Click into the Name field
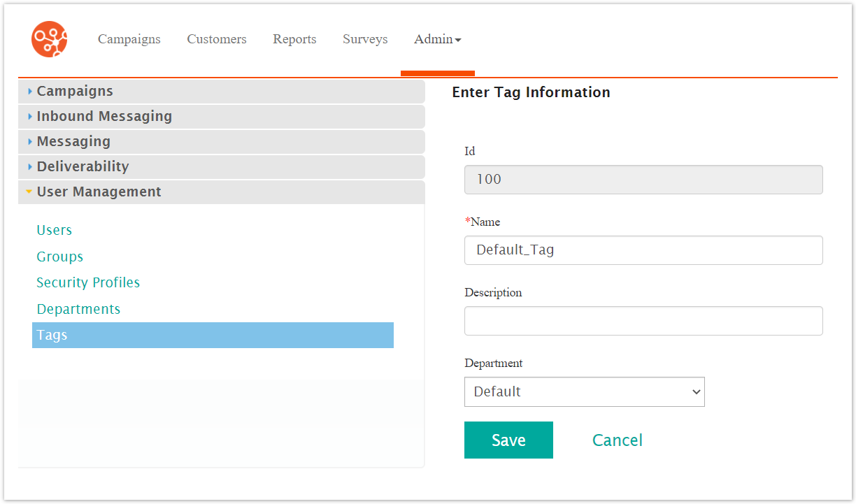The width and height of the screenshot is (856, 504). point(643,250)
